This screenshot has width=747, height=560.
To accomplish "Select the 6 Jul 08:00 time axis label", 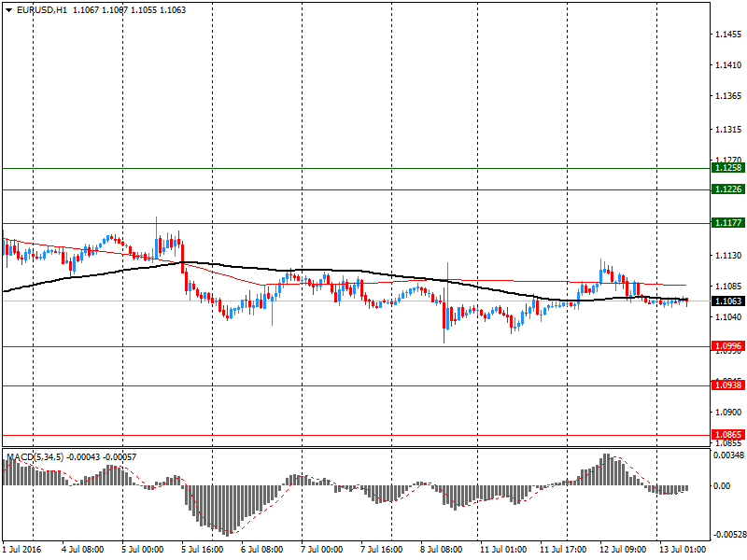I will (x=262, y=550).
